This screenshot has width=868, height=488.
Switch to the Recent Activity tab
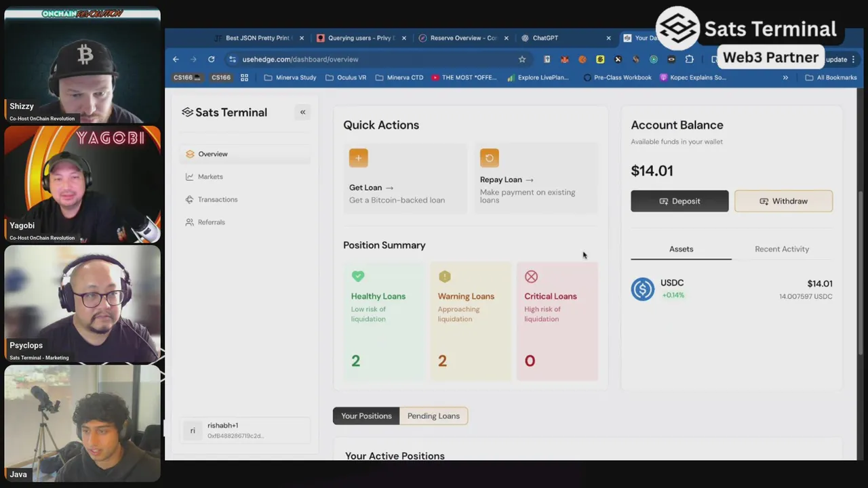coord(782,249)
